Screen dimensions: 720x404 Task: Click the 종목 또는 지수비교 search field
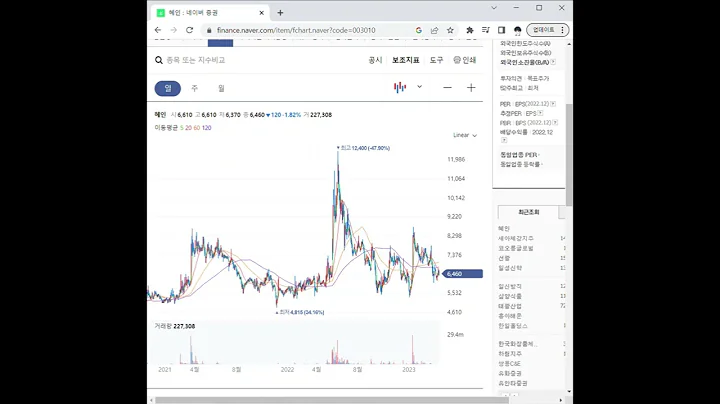(196, 60)
